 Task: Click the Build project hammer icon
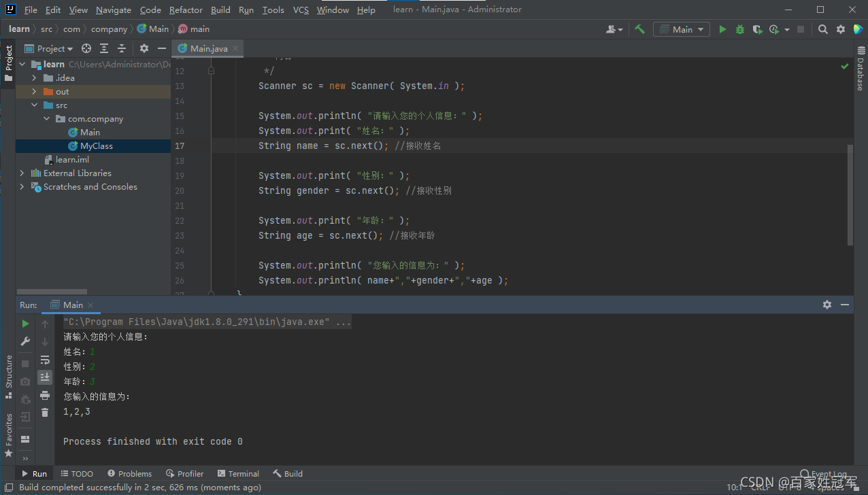click(x=639, y=29)
